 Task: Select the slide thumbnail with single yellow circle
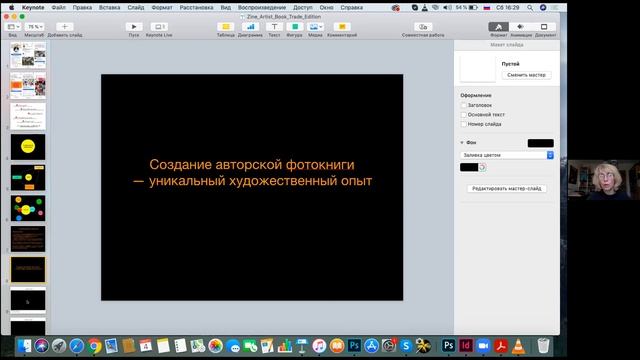click(x=28, y=147)
